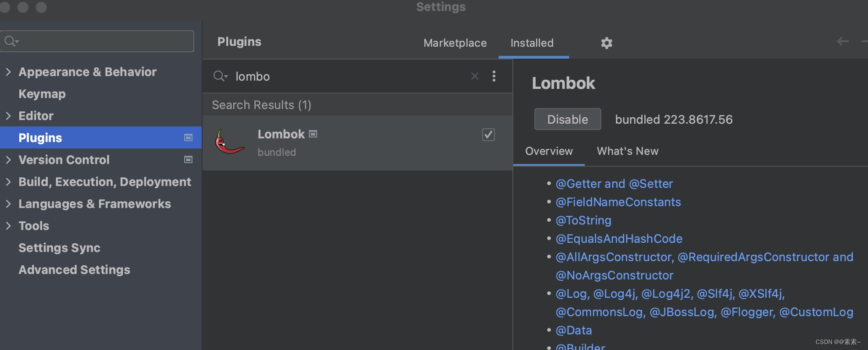Disable the Lombok plugin
Image resolution: width=868 pixels, height=350 pixels.
pyautogui.click(x=567, y=120)
